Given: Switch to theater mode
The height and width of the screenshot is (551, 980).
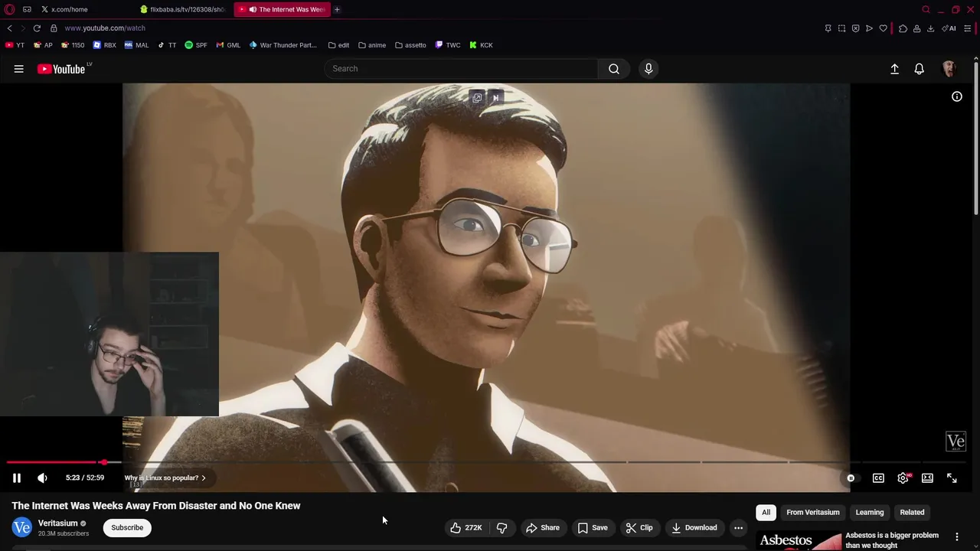Looking at the screenshot, I should tap(927, 478).
